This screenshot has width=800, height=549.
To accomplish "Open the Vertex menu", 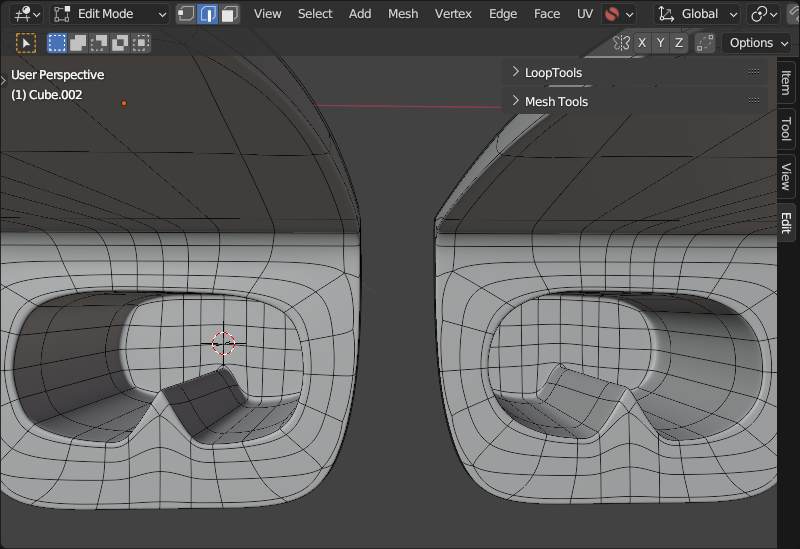I will click(x=453, y=14).
